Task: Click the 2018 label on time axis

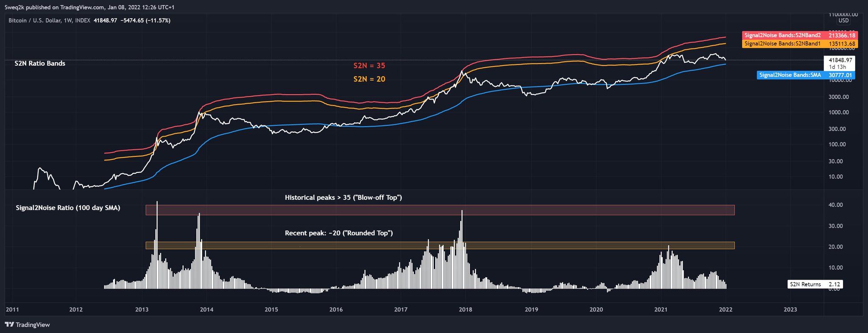Action: pos(466,310)
